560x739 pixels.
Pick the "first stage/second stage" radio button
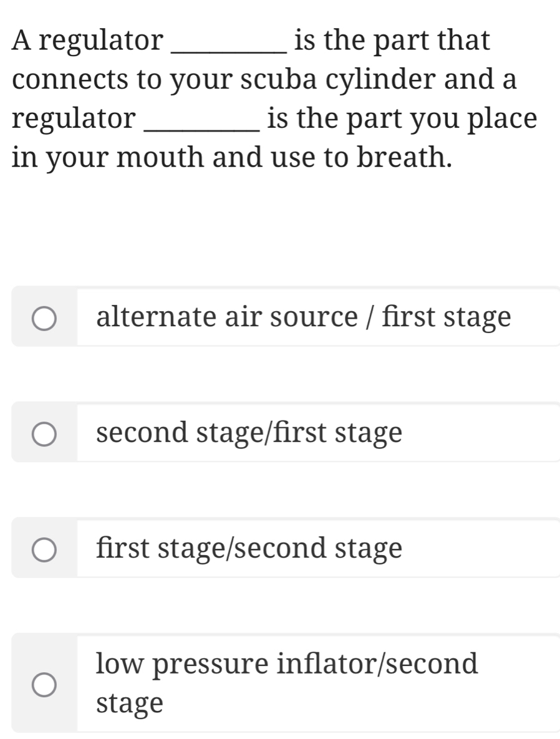click(44, 549)
